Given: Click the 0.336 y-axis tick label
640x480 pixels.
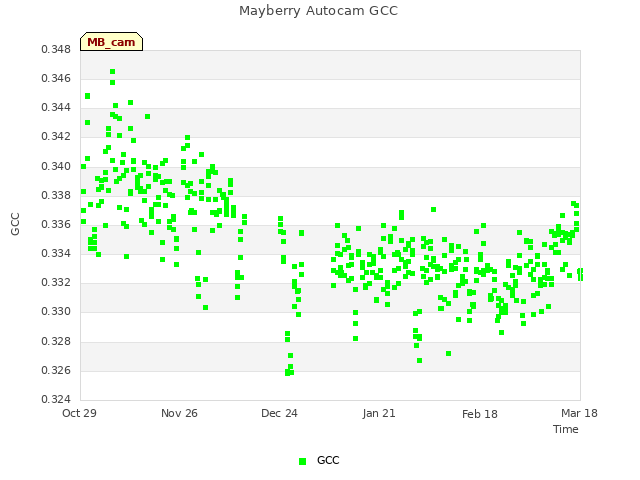Looking at the screenshot, I should click(56, 224).
